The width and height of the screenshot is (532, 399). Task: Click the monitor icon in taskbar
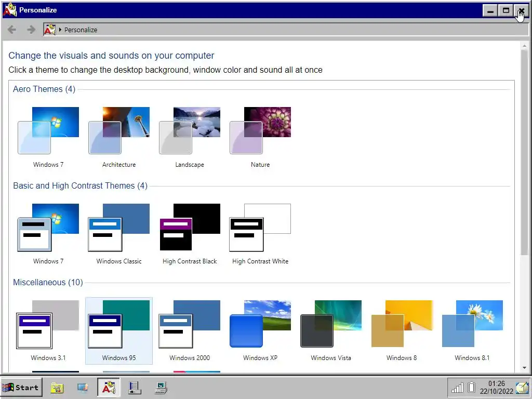[x=83, y=388]
